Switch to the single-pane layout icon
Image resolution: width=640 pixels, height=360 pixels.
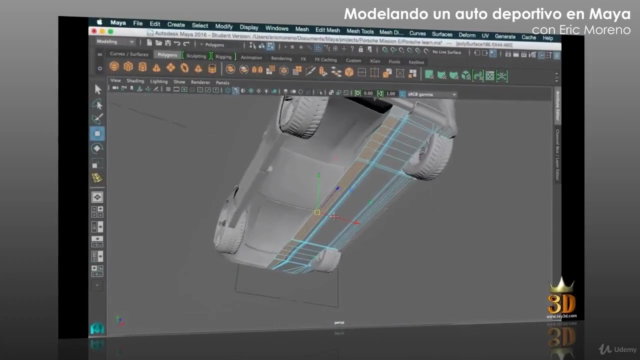click(97, 197)
